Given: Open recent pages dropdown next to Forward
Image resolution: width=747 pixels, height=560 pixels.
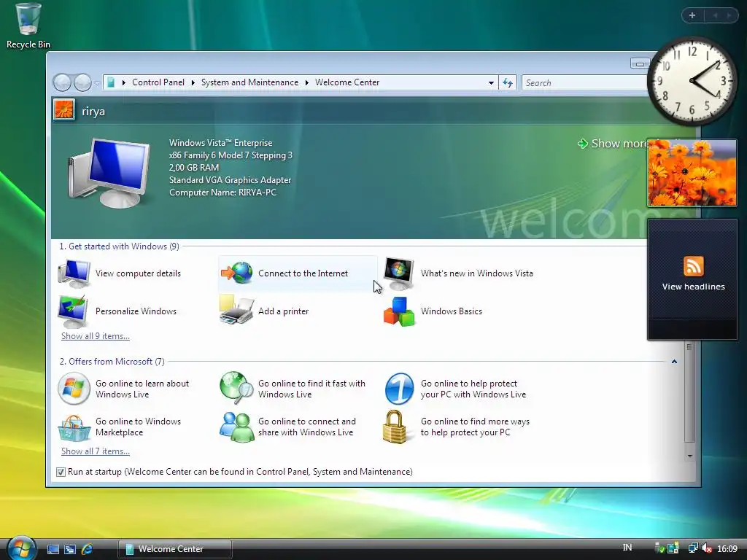Looking at the screenshot, I should tap(97, 83).
